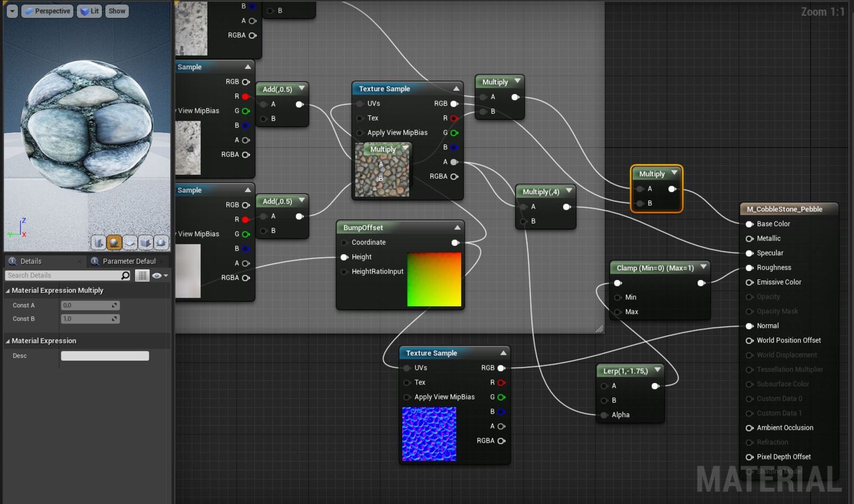Open the viewport options dropdown arrow
Viewport: 854px width, 504px height.
[12, 11]
